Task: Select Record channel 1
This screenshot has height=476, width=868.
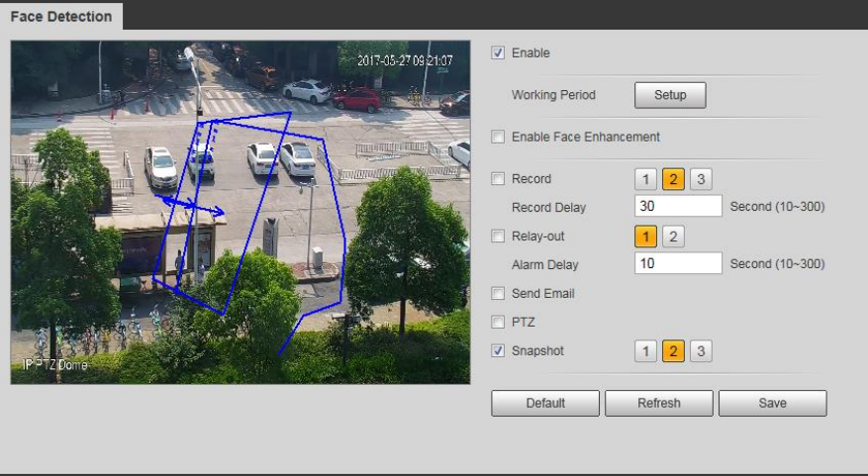Action: pos(645,179)
